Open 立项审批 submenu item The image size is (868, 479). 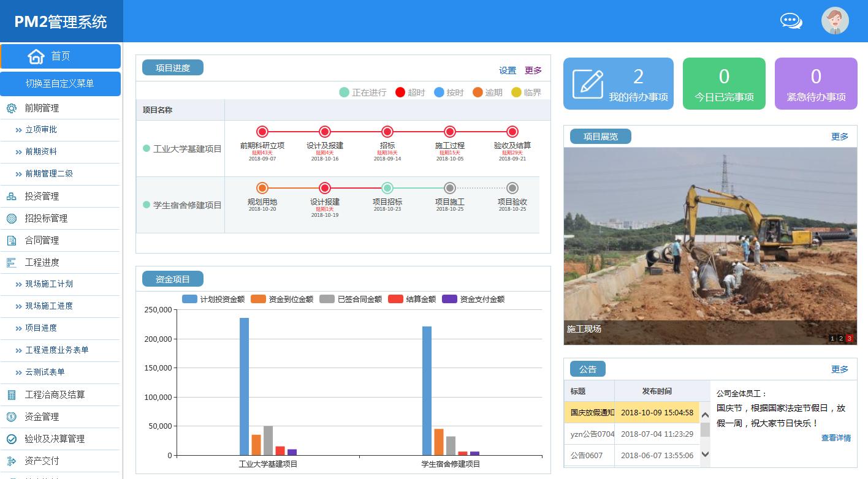click(x=41, y=130)
